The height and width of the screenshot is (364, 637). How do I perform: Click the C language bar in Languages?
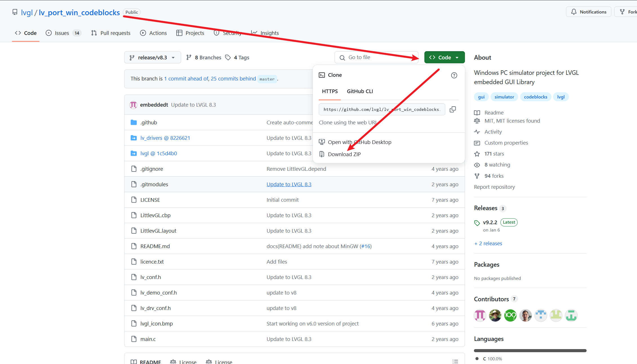pos(530,350)
